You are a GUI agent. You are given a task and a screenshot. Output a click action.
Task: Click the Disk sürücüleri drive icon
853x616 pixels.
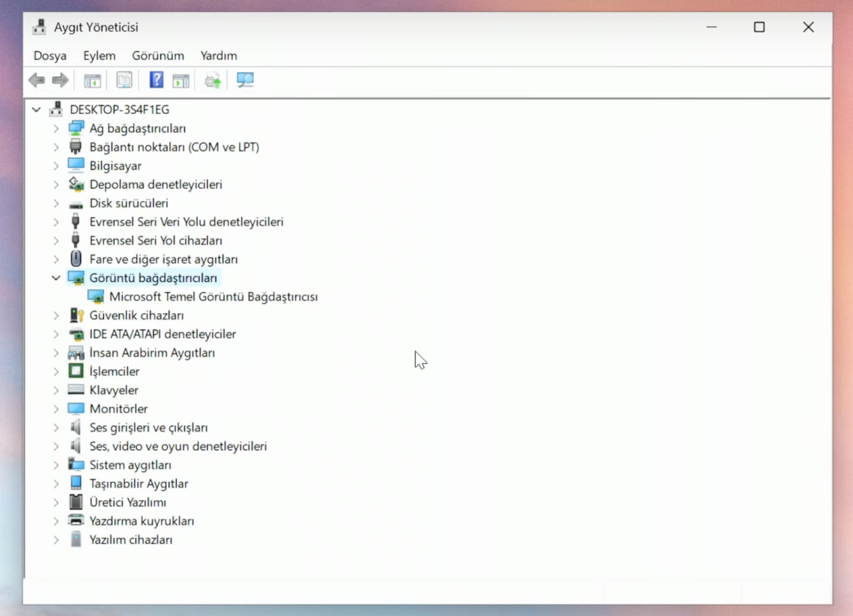(76, 204)
